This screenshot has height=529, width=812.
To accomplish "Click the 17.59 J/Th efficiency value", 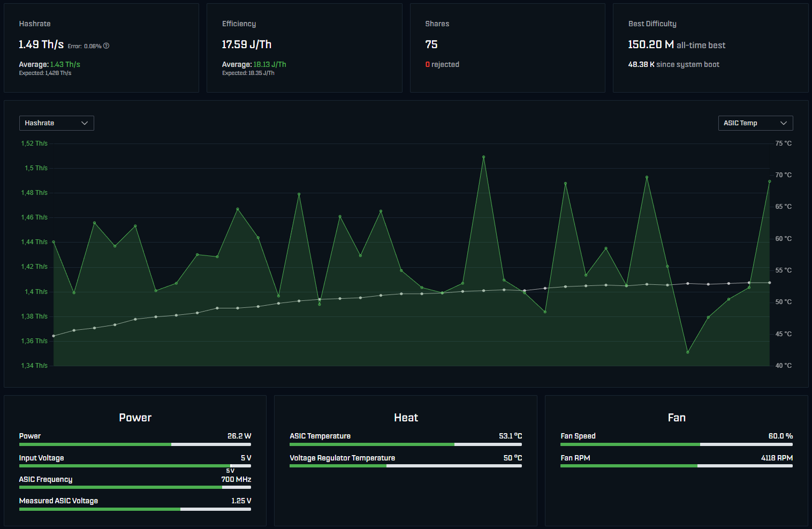I will pos(247,44).
